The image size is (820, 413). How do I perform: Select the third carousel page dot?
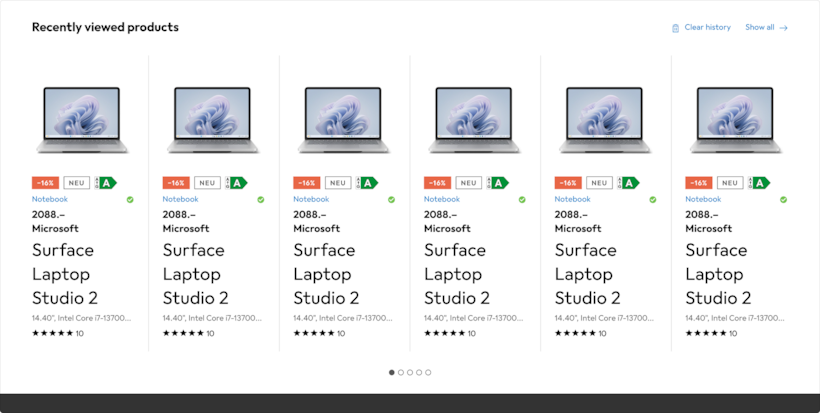[x=410, y=372]
